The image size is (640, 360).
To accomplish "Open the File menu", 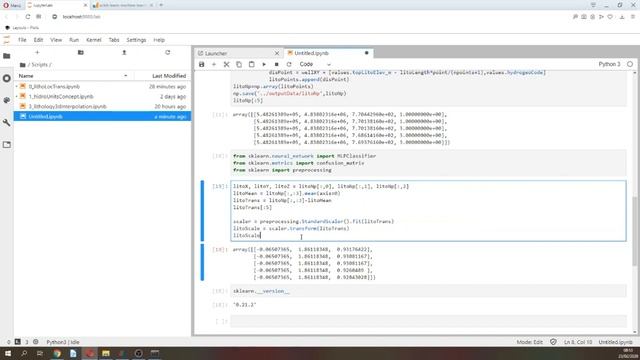I will 22,40.
